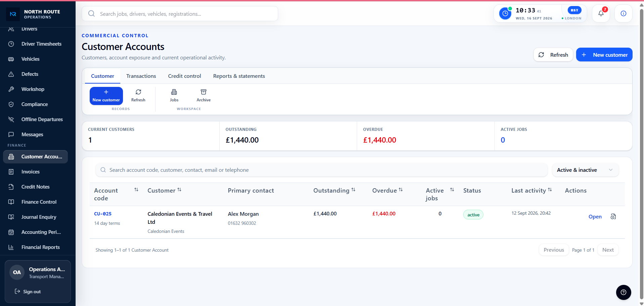Open Journal Enquiry in sidebar
Image resolution: width=644 pixels, height=306 pixels.
36,217
